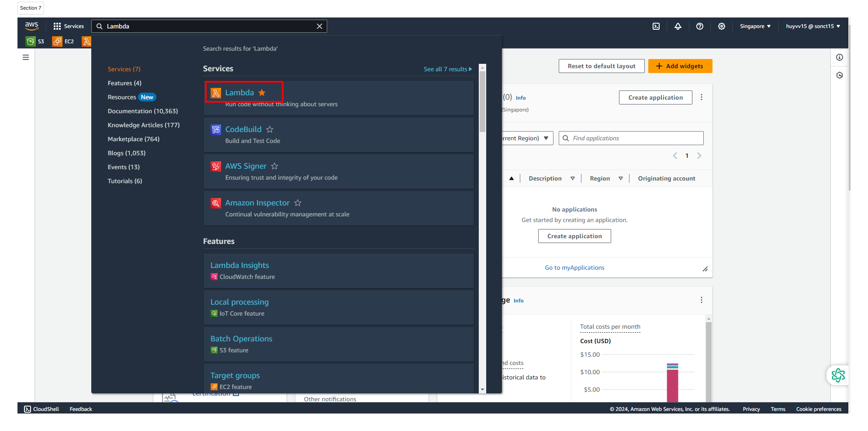Click the Cost and usage Info link

519,301
